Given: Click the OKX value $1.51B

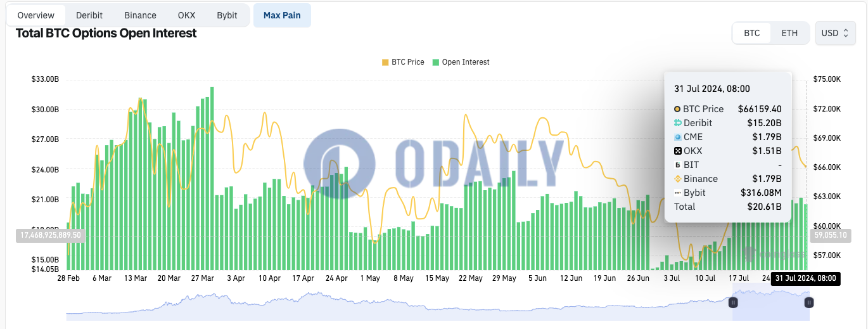Looking at the screenshot, I should click(767, 151).
